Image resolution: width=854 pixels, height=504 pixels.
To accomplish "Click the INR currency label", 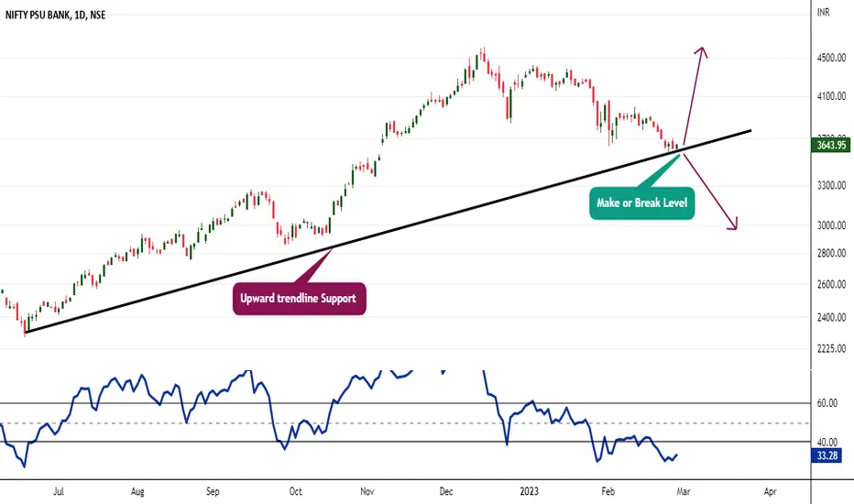I will tap(824, 12).
